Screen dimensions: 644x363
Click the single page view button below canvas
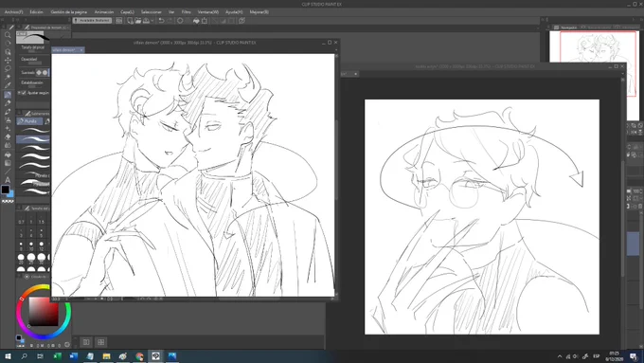pos(86,342)
